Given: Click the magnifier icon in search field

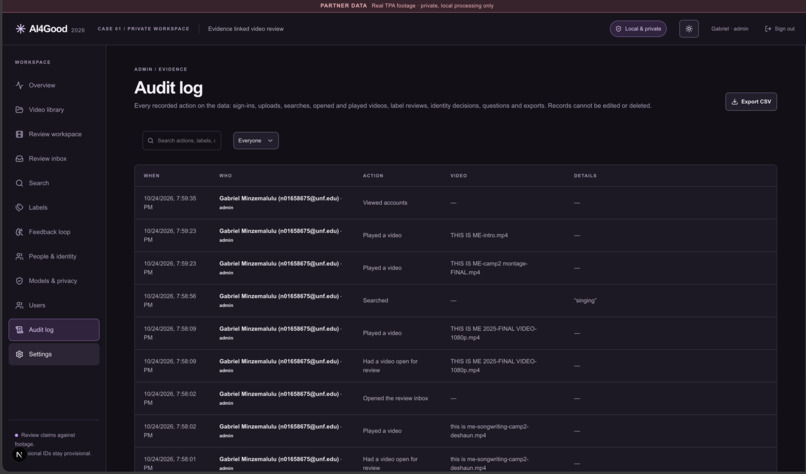Looking at the screenshot, I should (x=151, y=140).
